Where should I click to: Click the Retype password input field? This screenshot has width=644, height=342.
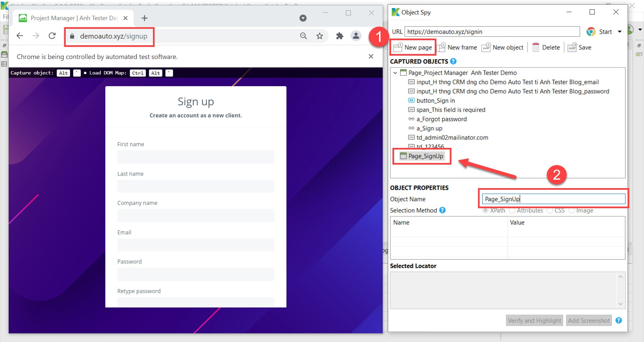[x=196, y=302]
